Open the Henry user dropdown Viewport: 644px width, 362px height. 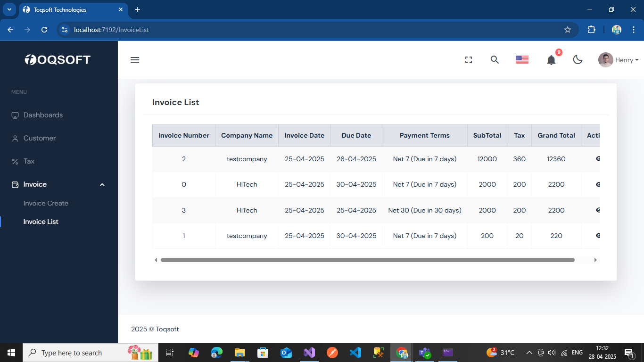tap(619, 60)
